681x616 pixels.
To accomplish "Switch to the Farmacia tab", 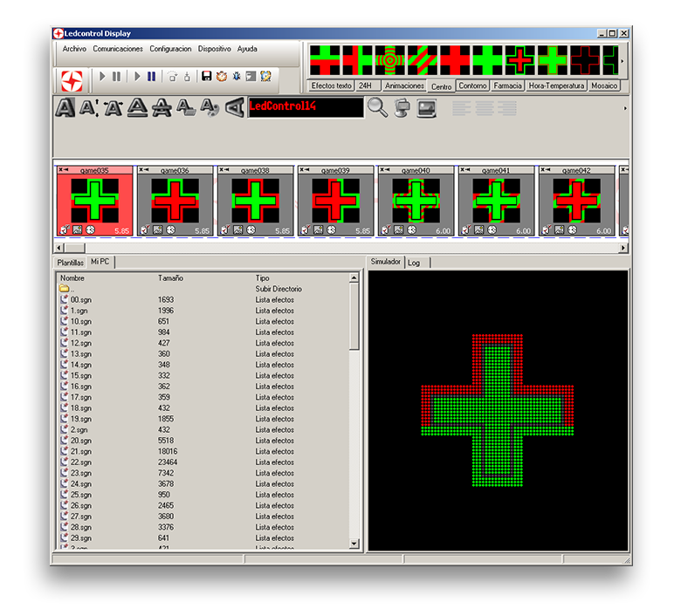I will click(x=508, y=86).
